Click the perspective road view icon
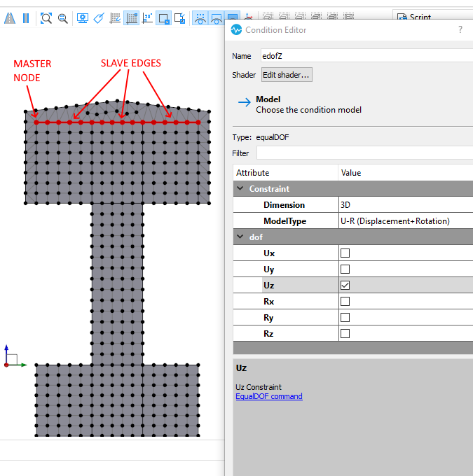The height and width of the screenshot is (476, 473). coord(10,18)
